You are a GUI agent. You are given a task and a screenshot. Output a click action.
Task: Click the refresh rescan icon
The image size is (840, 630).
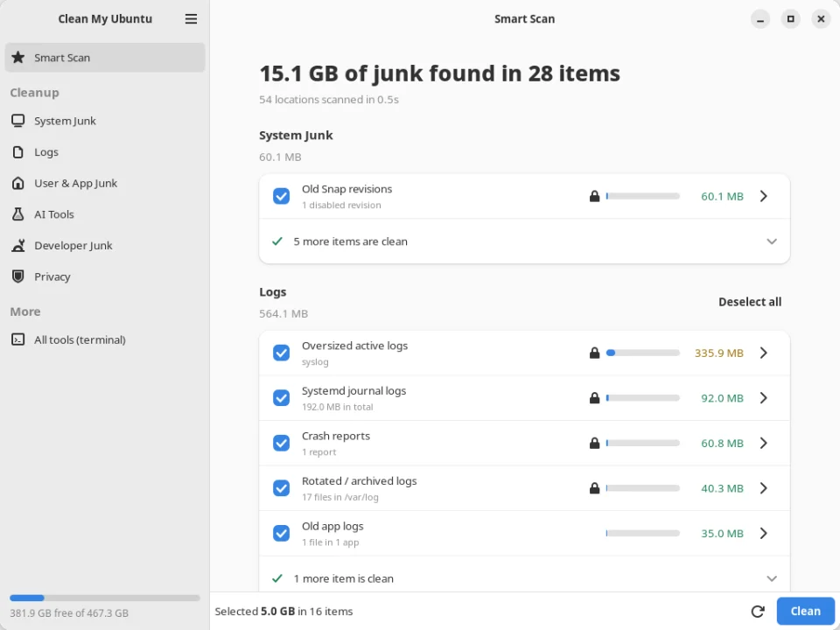pos(758,612)
